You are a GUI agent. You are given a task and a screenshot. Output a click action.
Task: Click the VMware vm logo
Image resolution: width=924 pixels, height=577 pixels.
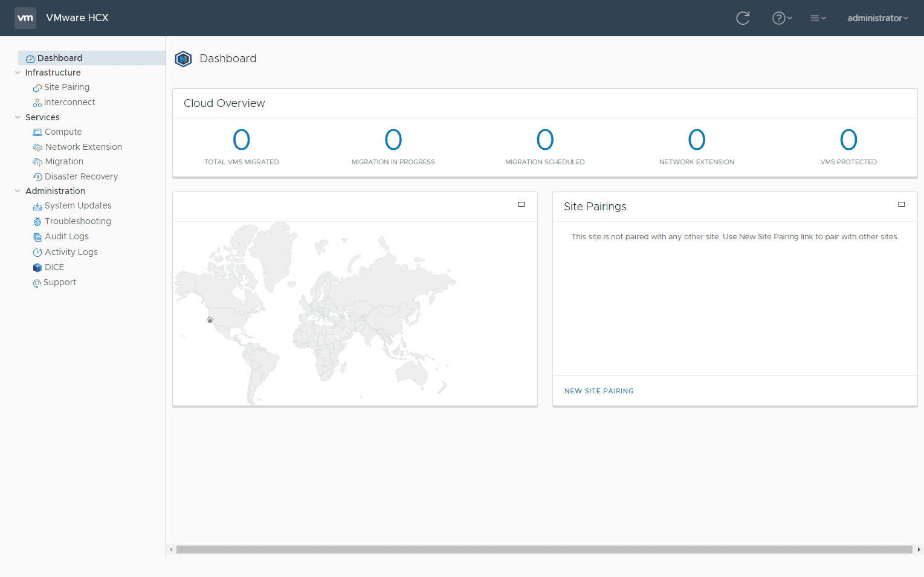click(25, 18)
